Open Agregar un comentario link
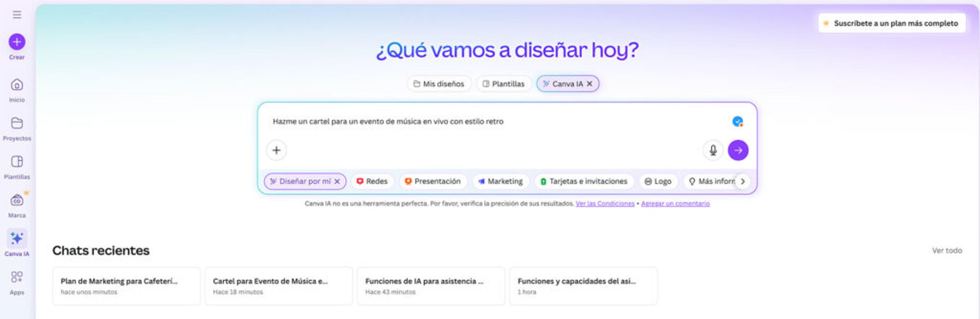The width and height of the screenshot is (980, 319). pyautogui.click(x=675, y=204)
